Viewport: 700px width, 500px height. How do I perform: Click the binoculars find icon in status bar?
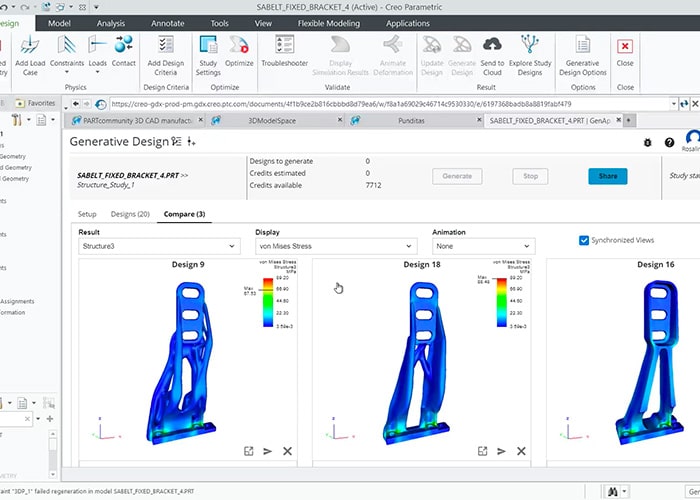click(613, 492)
